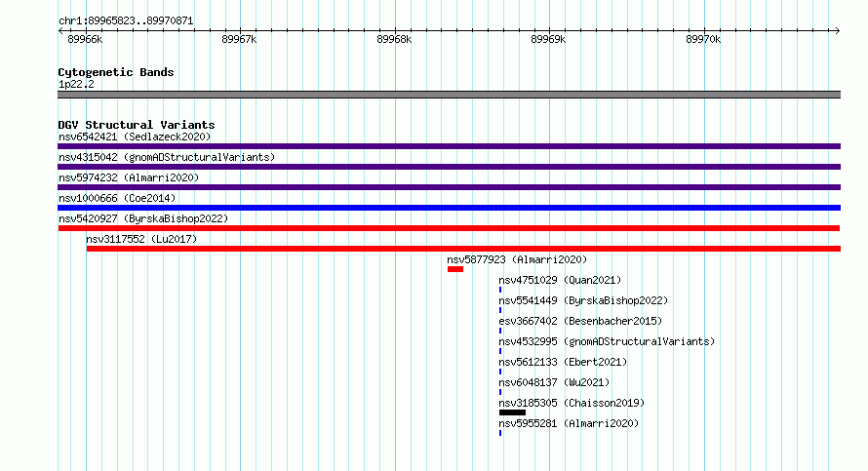Viewport: 868px width, 471px height.
Task: Click the 89966k ruler mark
Action: (85, 39)
